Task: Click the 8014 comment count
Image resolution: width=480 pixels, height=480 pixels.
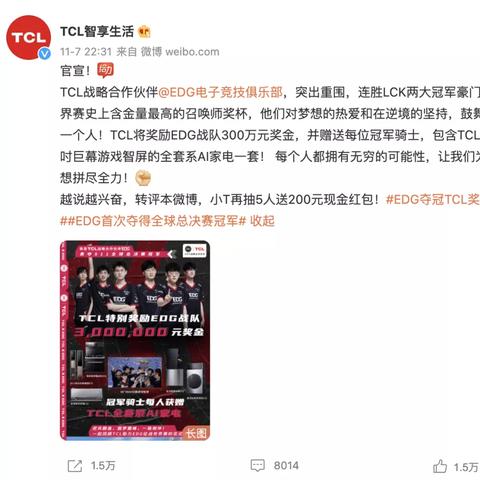Action: point(286,466)
